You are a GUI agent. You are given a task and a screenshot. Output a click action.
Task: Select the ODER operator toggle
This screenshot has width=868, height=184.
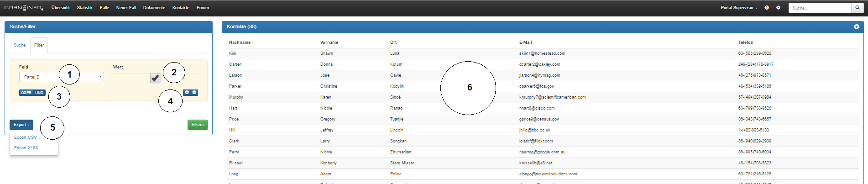pos(26,93)
